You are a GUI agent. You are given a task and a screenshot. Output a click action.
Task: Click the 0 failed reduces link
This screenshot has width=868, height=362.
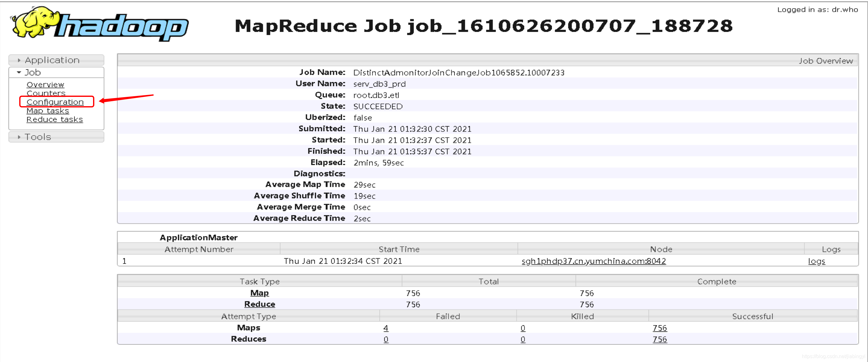(x=386, y=339)
